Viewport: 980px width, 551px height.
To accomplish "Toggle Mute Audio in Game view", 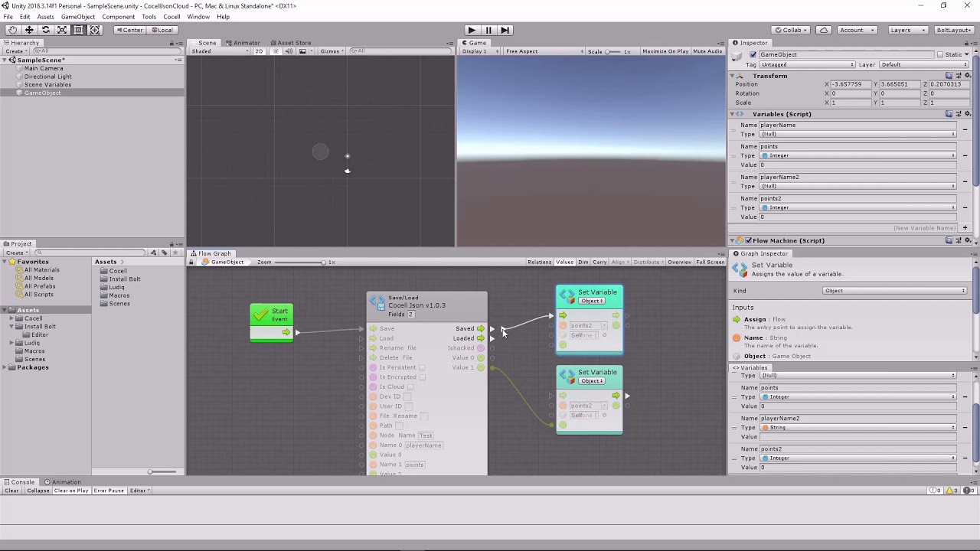I will tap(707, 51).
